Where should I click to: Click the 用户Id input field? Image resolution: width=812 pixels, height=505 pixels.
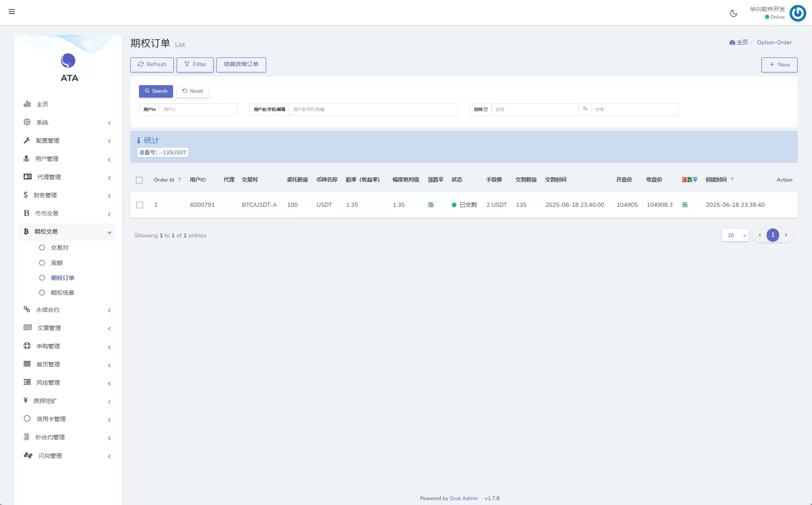(198, 110)
